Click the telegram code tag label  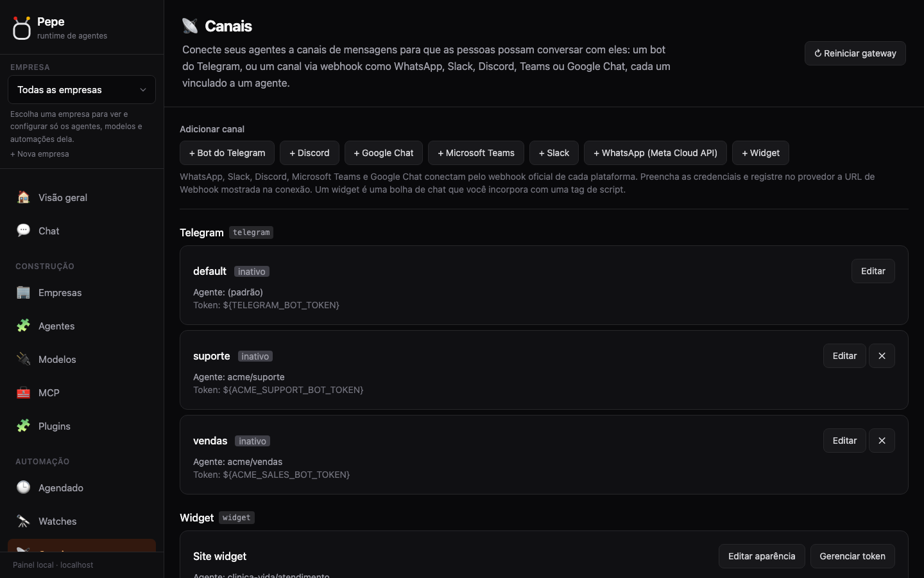251,232
